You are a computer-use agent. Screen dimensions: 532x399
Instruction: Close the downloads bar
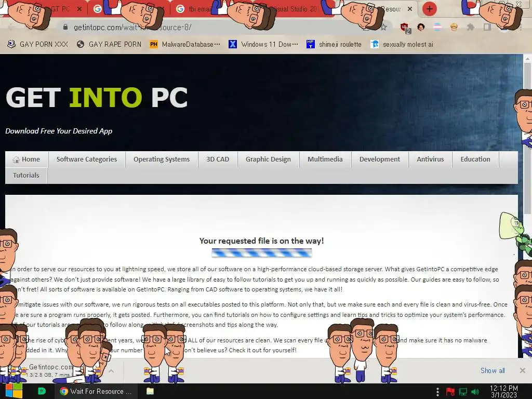click(x=523, y=370)
